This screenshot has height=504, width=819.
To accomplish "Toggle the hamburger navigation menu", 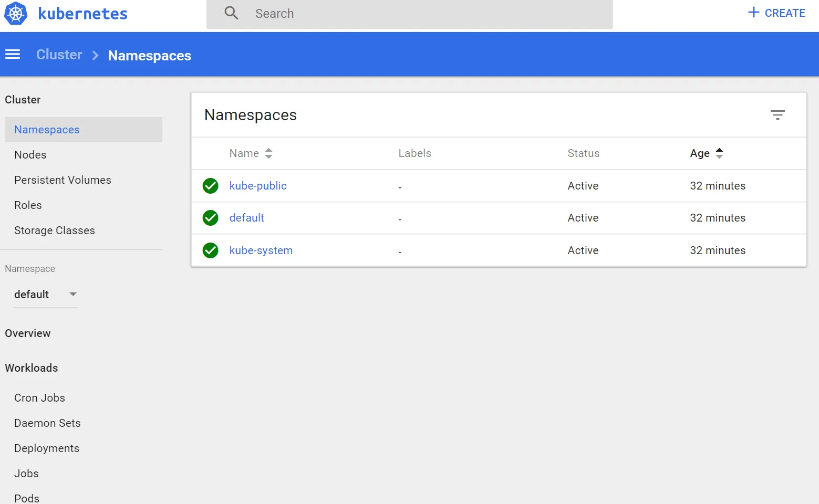I will [x=13, y=55].
